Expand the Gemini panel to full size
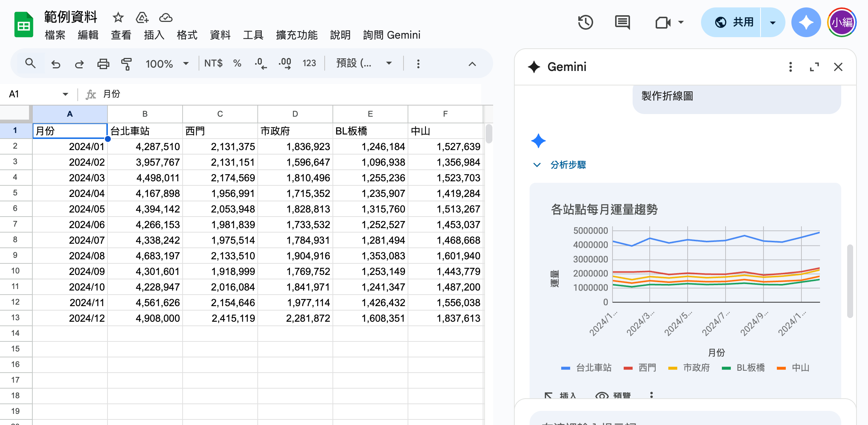This screenshot has height=425, width=868. (814, 67)
